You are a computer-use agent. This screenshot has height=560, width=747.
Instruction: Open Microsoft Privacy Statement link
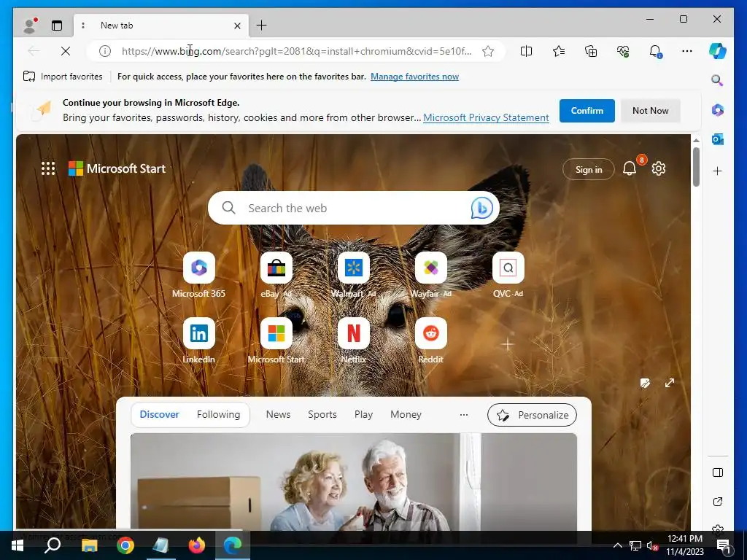486,117
